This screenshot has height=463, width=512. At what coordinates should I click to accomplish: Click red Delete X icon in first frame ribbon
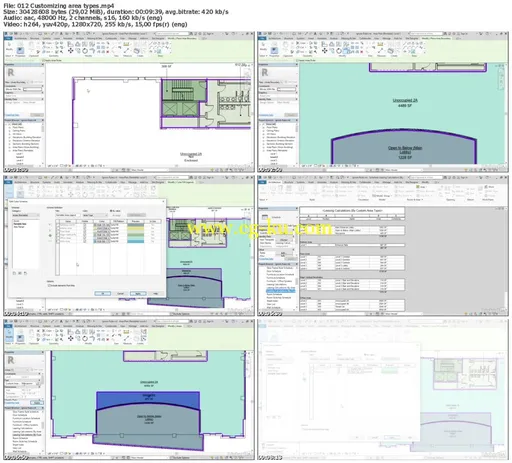(x=107, y=52)
